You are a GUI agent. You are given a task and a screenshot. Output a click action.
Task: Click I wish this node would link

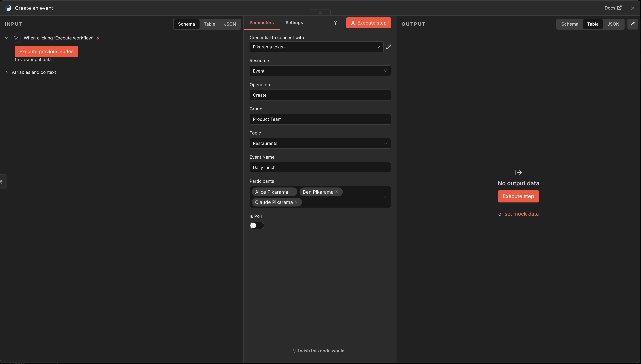tap(320, 351)
